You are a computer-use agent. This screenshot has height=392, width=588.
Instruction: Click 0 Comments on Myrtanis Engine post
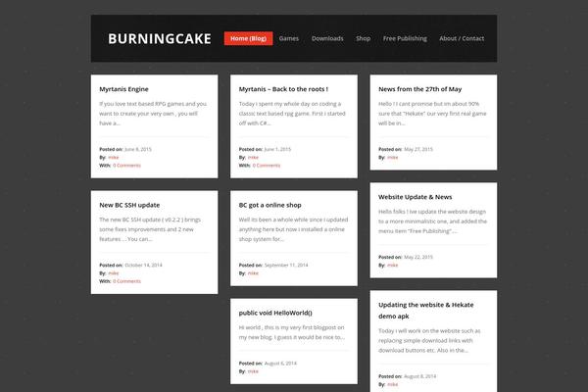pos(126,165)
